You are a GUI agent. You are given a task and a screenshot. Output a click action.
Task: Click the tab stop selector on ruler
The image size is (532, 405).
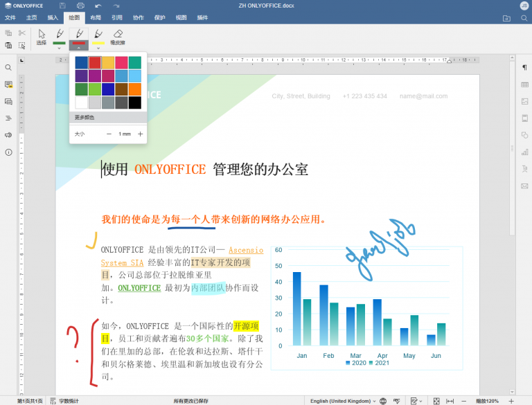pos(21,60)
